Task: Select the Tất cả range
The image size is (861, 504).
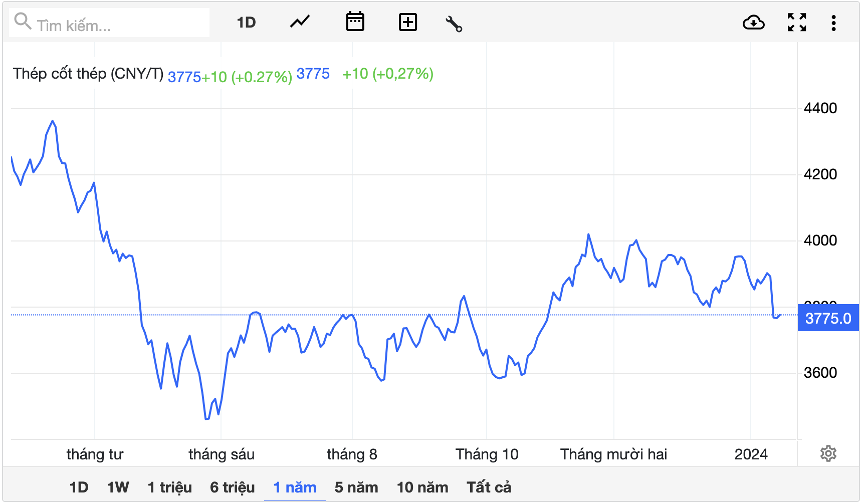Action: point(489,487)
